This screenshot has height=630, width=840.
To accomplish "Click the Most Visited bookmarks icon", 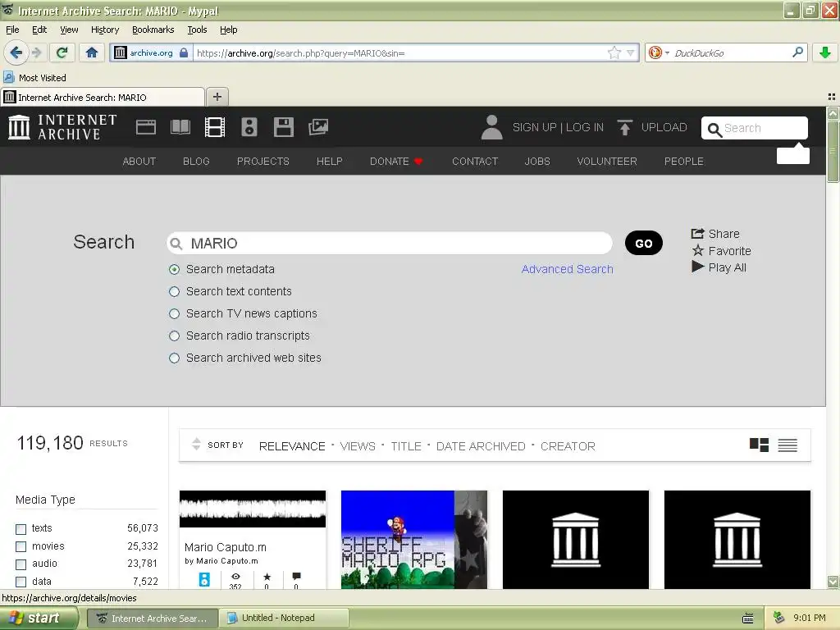I will click(8, 77).
